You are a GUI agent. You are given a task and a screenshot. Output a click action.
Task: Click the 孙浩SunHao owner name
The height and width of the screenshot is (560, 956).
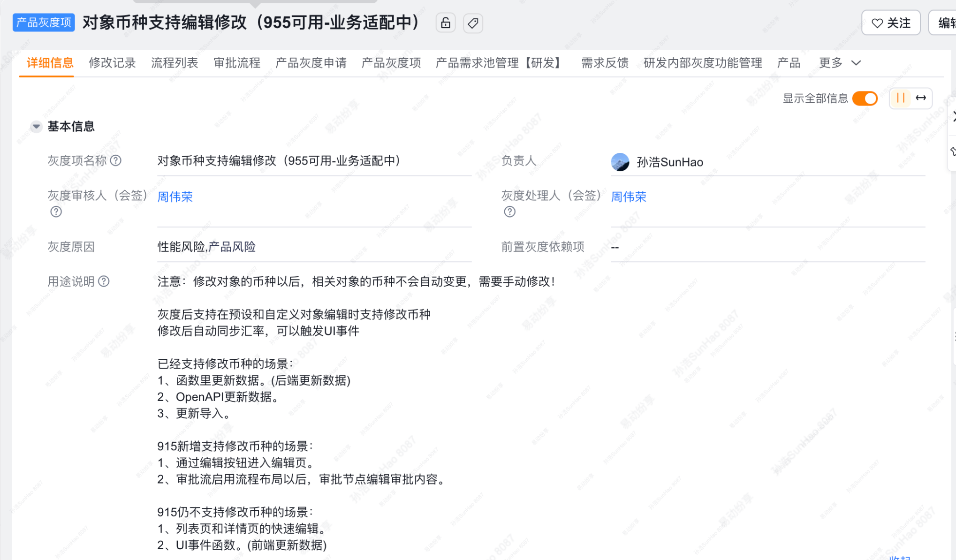point(670,162)
